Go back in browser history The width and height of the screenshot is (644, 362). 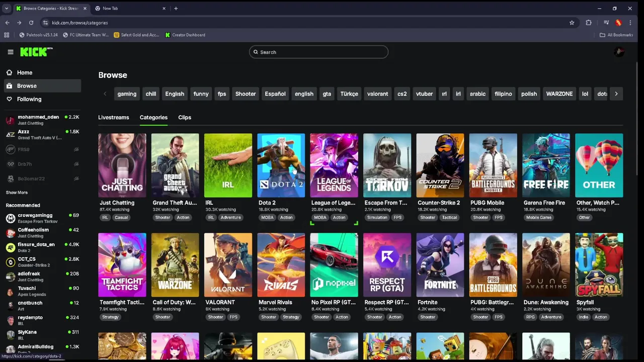tap(7, 23)
